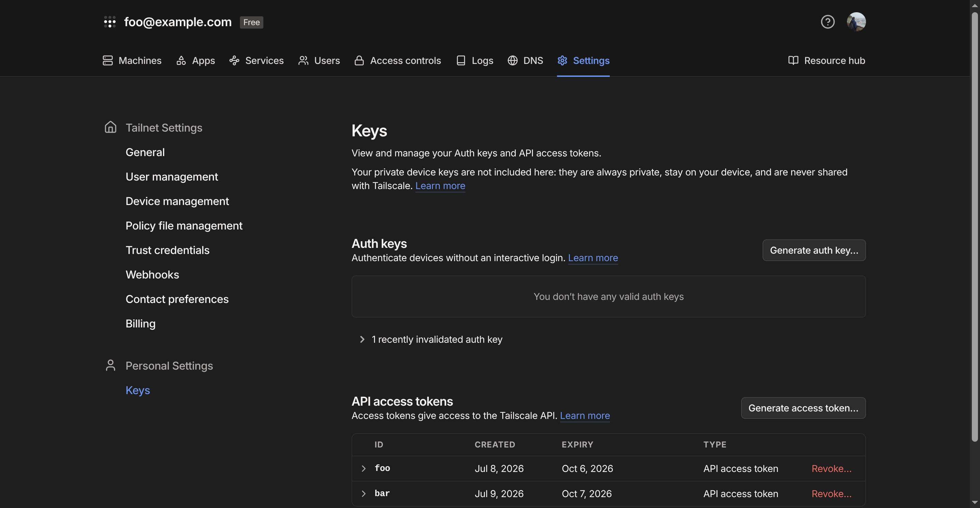Click Generate access token button
The height and width of the screenshot is (508, 980).
[x=803, y=408]
